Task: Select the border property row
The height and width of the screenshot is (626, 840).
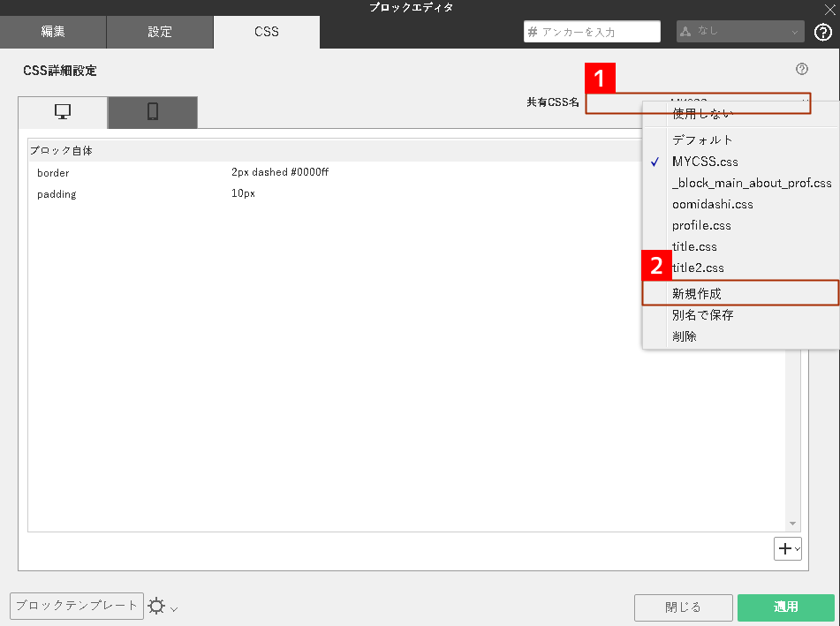Action: tap(336, 172)
